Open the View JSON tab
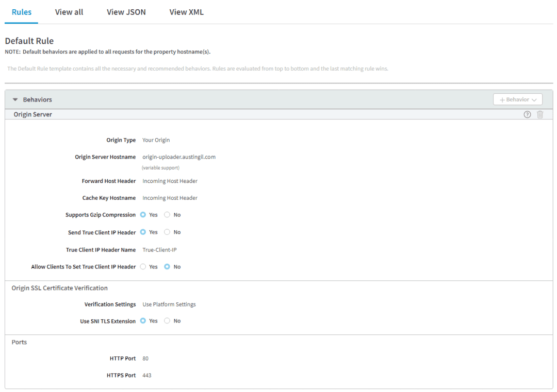The image size is (557, 392). [126, 12]
